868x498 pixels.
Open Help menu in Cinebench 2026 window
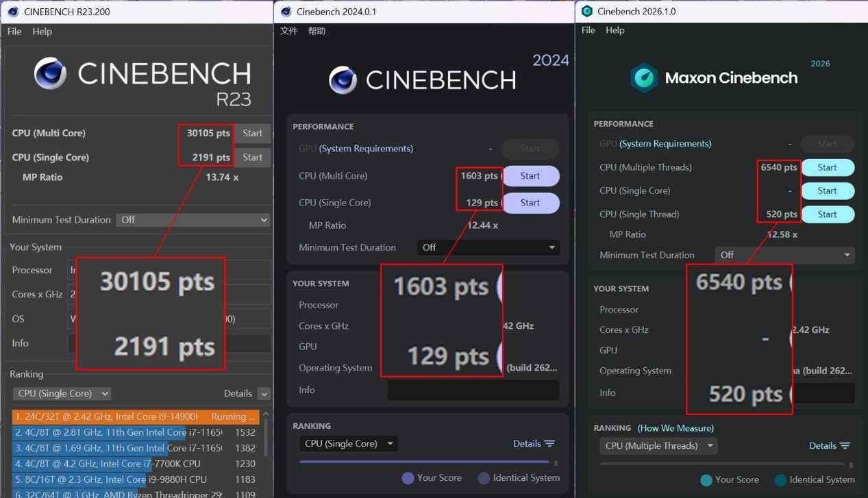(x=615, y=30)
